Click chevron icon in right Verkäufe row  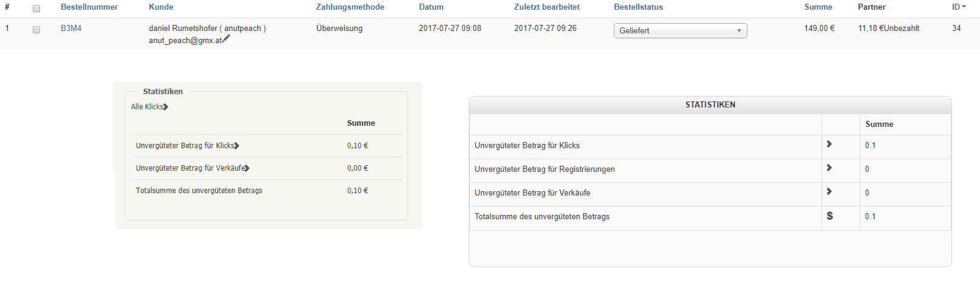tap(829, 192)
